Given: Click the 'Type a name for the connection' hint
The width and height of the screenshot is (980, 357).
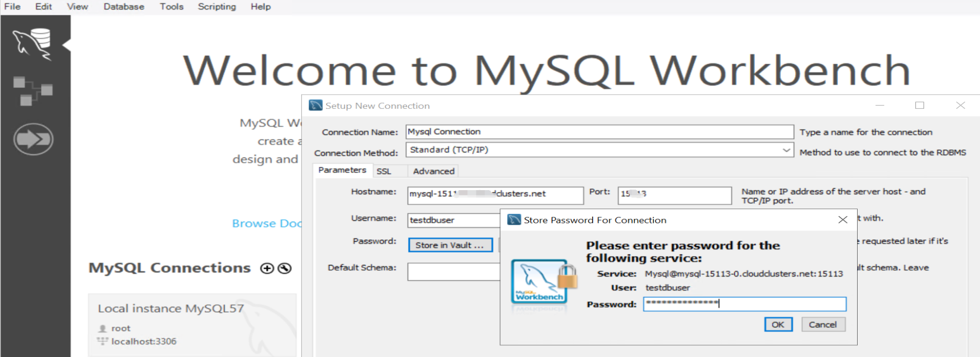Looking at the screenshot, I should click(866, 132).
